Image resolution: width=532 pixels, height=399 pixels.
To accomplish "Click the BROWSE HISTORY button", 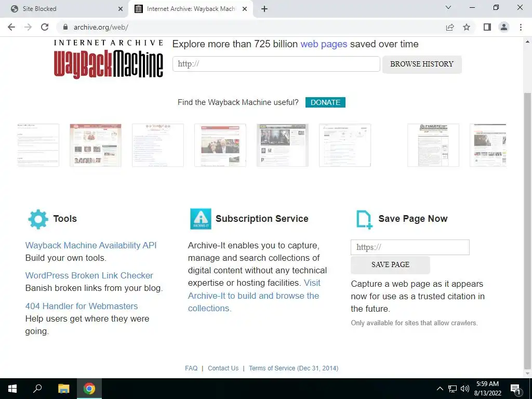I will [422, 64].
